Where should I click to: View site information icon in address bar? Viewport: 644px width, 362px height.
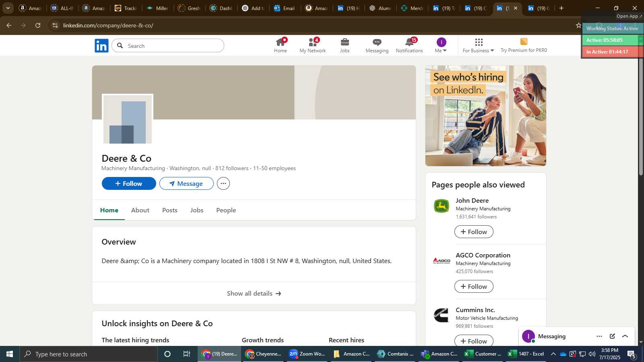tap(55, 25)
